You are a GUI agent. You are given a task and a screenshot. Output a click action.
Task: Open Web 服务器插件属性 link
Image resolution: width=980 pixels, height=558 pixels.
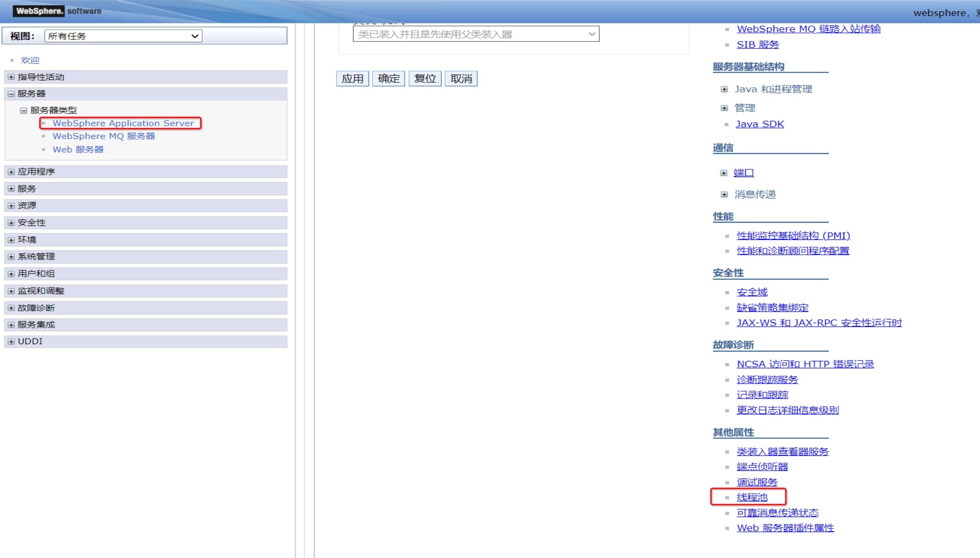click(786, 528)
